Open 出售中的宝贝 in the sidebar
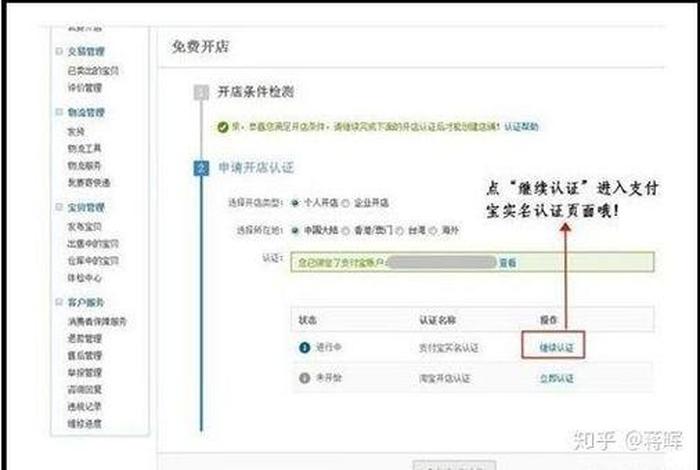Image resolution: width=700 pixels, height=470 pixels. (93, 244)
